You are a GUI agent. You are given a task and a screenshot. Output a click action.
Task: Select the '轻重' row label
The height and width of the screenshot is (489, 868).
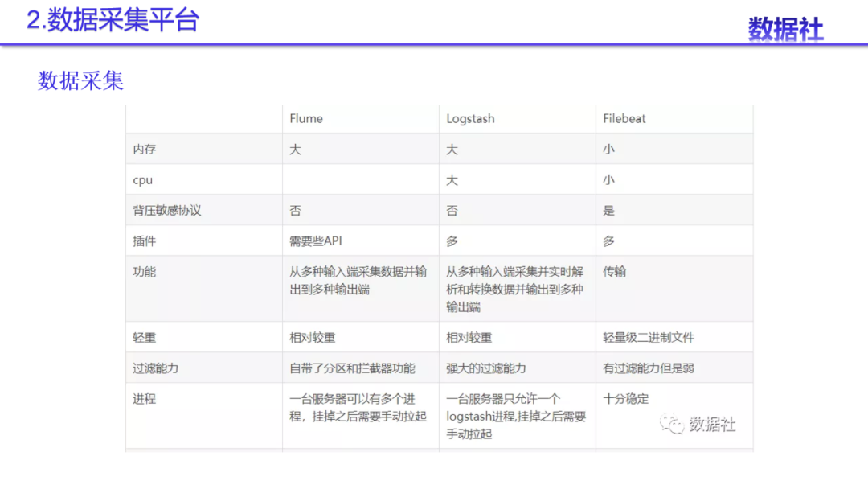coord(145,337)
